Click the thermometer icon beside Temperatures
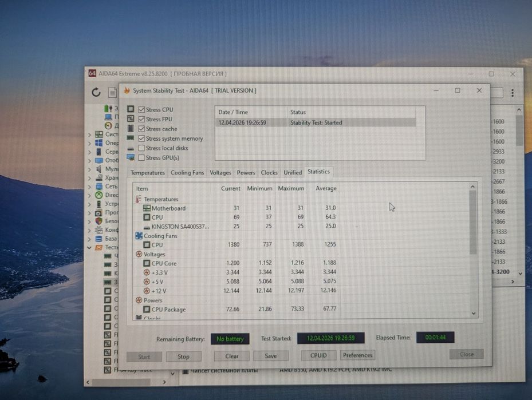This screenshot has width=532, height=400. coord(139,199)
